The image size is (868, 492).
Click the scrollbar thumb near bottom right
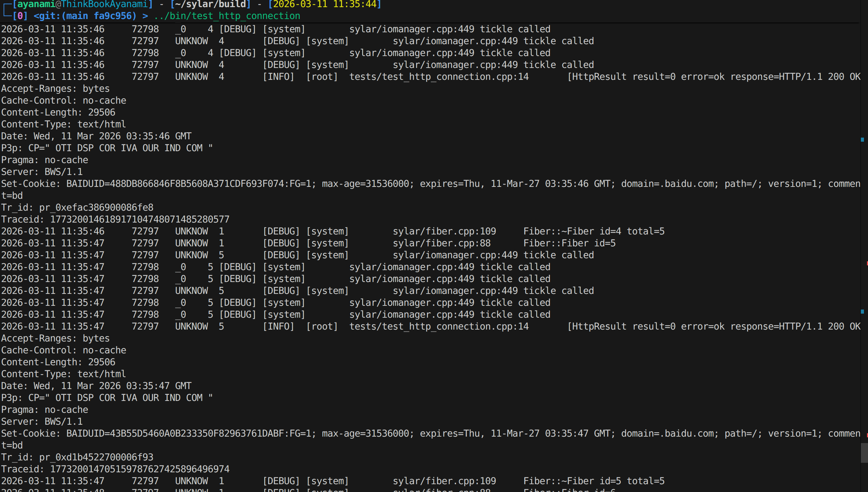(x=864, y=453)
